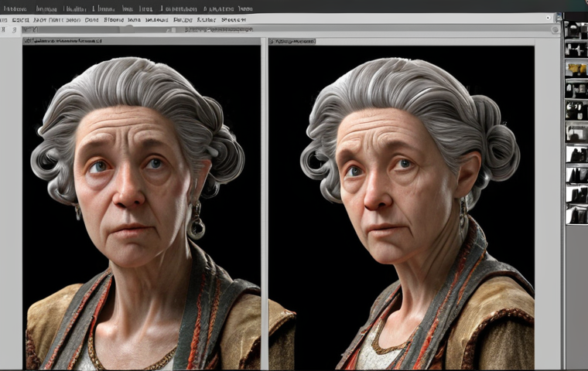Open the first entry in the light menu row
Screen dimensions: 588x371
point(3,19)
